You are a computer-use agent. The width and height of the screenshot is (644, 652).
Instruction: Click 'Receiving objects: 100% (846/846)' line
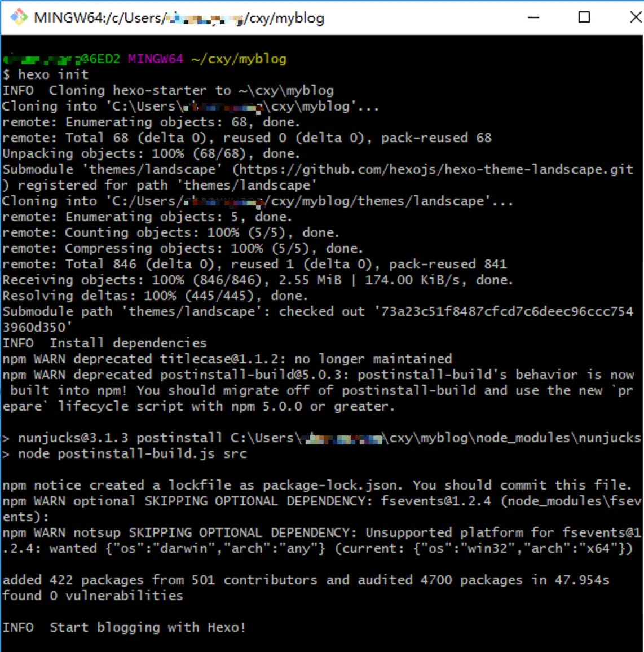tap(258, 280)
